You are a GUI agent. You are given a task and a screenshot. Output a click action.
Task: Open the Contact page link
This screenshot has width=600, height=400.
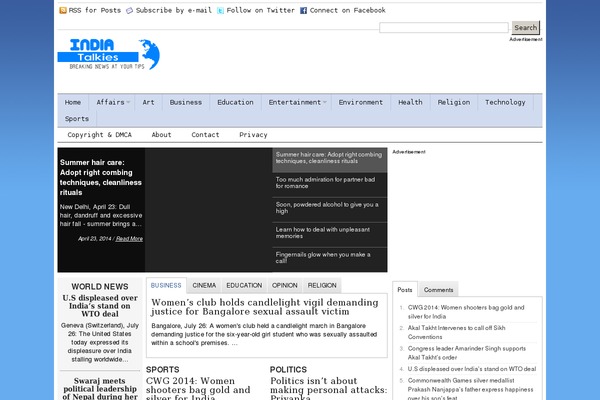(205, 135)
